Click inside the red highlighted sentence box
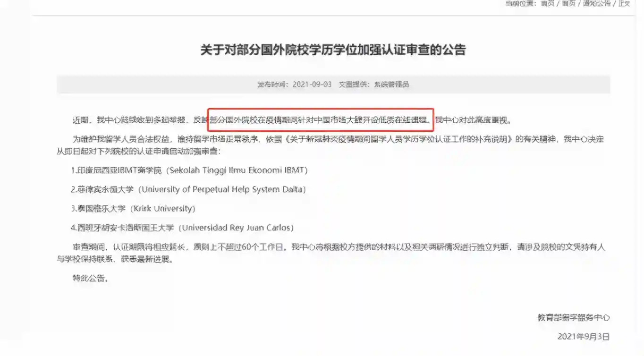The height and width of the screenshot is (356, 644). coord(321,120)
